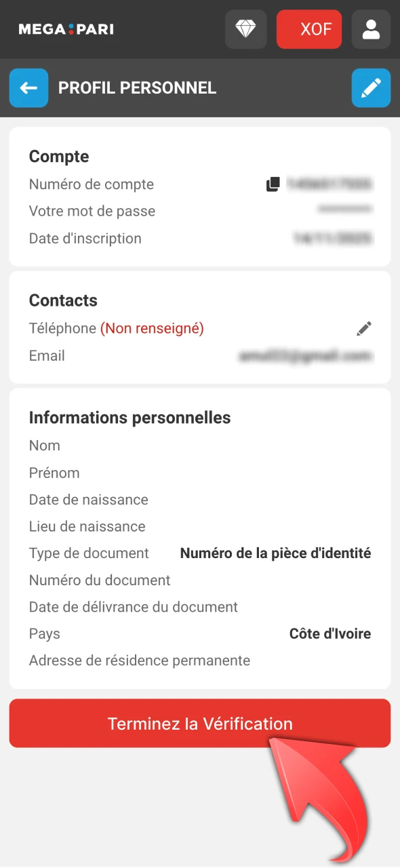Open the user account icon top right
400x868 pixels.
(371, 29)
